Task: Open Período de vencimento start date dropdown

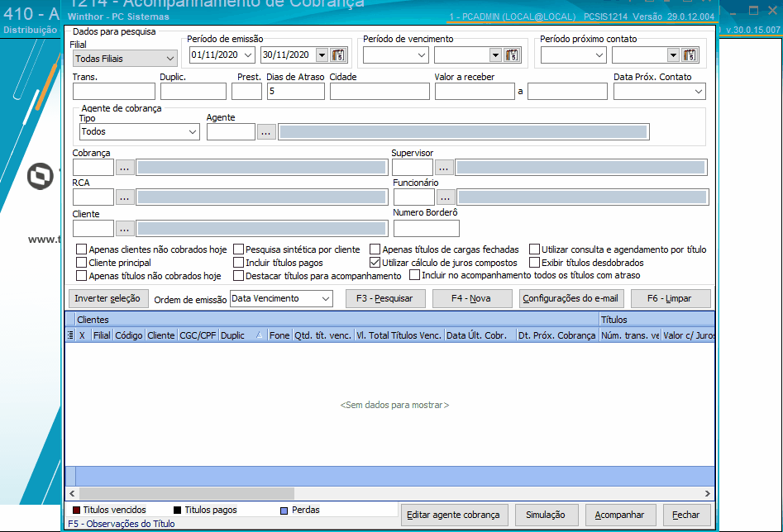Action: pyautogui.click(x=422, y=55)
